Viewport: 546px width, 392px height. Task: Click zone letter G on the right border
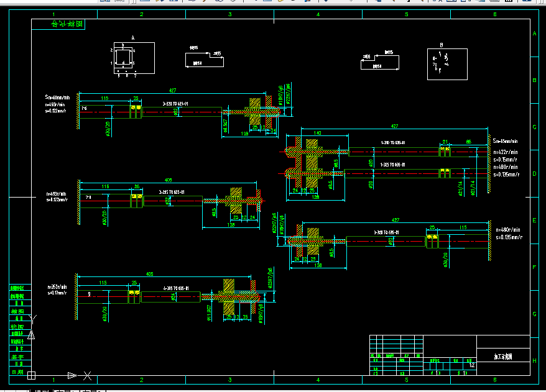pyautogui.click(x=535, y=314)
